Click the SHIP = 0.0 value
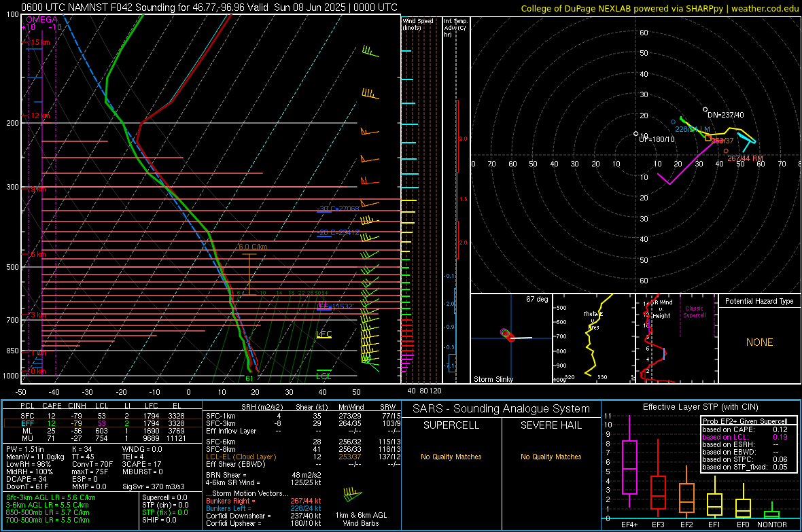Screen dimensions: 802x532 tap(159, 520)
